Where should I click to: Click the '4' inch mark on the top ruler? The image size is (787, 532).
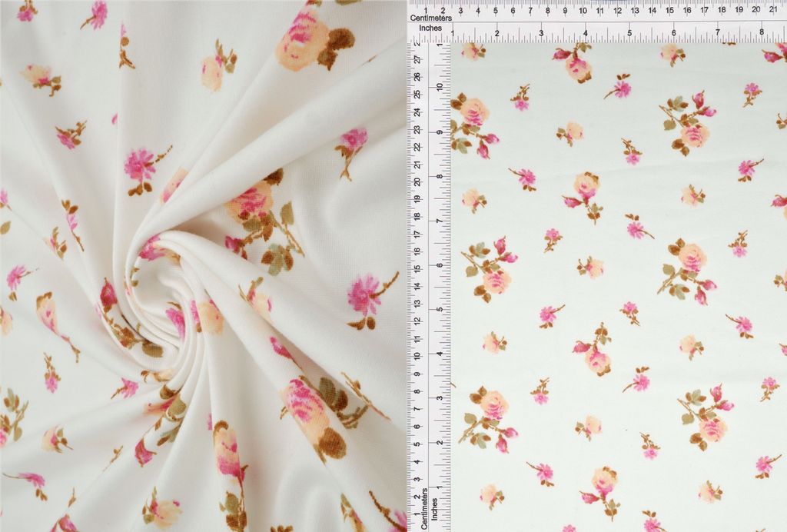tap(585, 33)
